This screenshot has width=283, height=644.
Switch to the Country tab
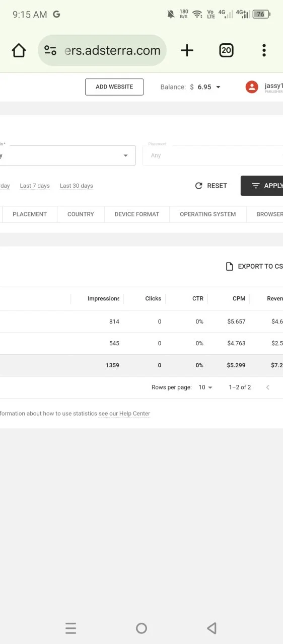click(81, 214)
